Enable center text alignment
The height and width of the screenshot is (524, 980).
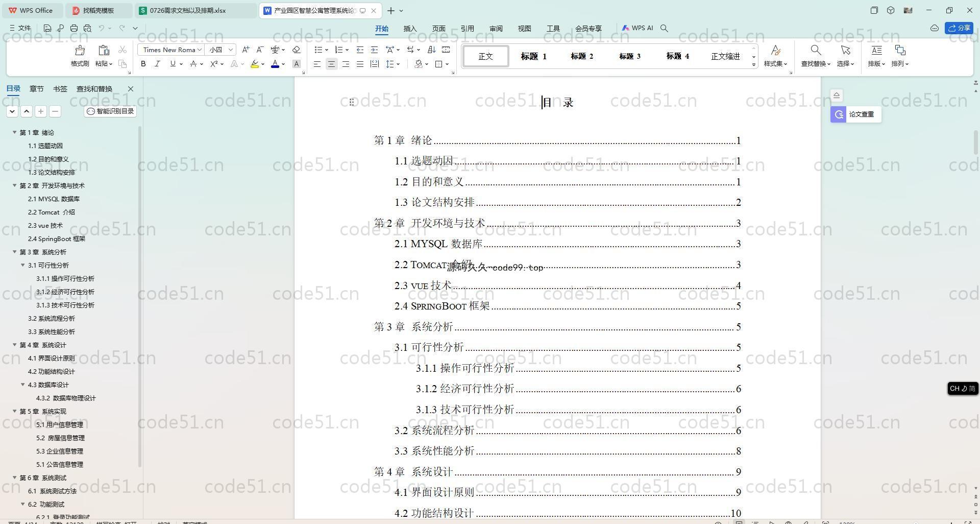point(331,64)
